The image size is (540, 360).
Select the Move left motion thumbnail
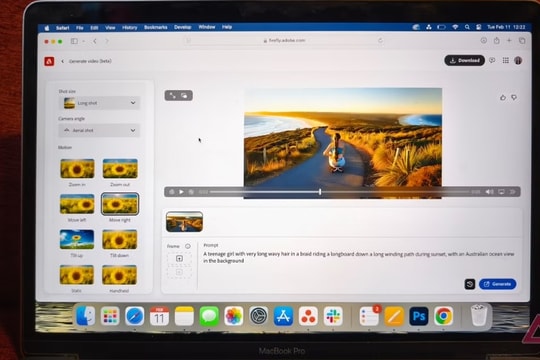pos(77,204)
